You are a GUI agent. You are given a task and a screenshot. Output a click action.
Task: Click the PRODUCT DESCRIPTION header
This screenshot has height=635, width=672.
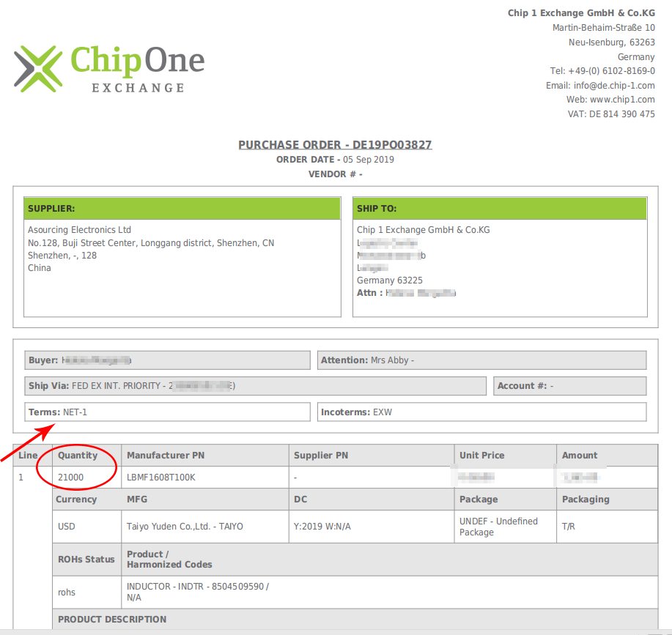355,619
